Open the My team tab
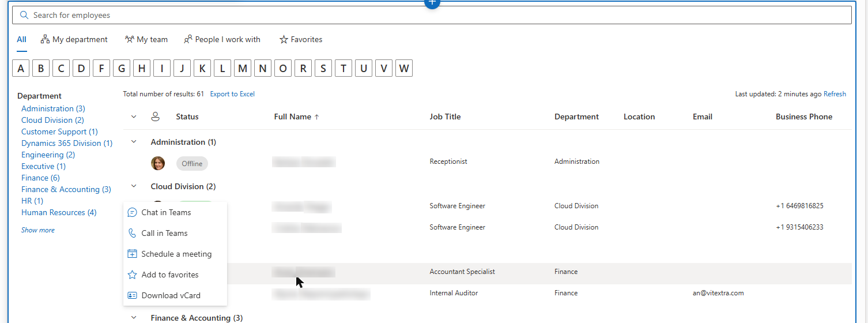The height and width of the screenshot is (323, 868). tap(146, 39)
